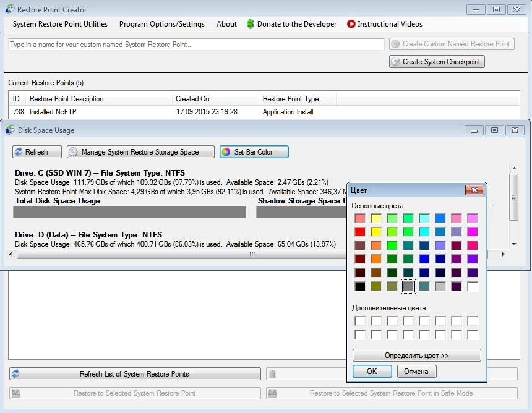532x413 pixels.
Task: Open Donate to the Developer menu item
Action: pyautogui.click(x=291, y=24)
